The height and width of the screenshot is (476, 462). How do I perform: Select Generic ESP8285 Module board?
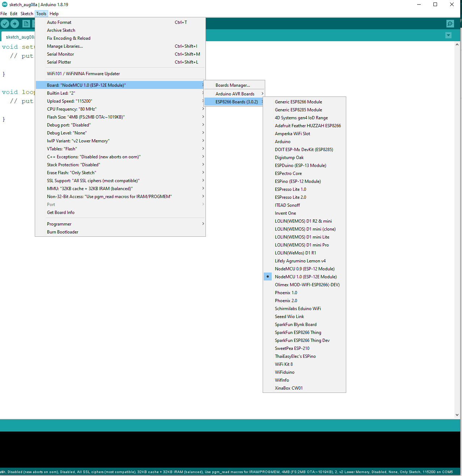click(304, 110)
